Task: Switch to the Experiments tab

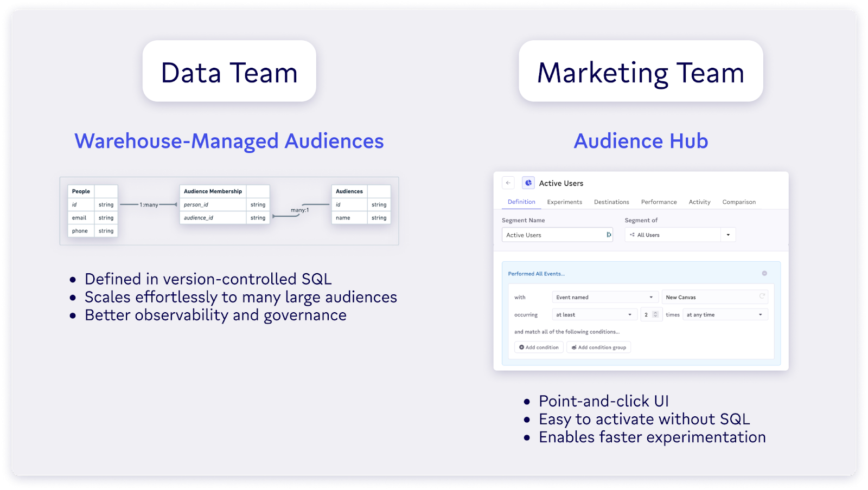Action: point(564,202)
